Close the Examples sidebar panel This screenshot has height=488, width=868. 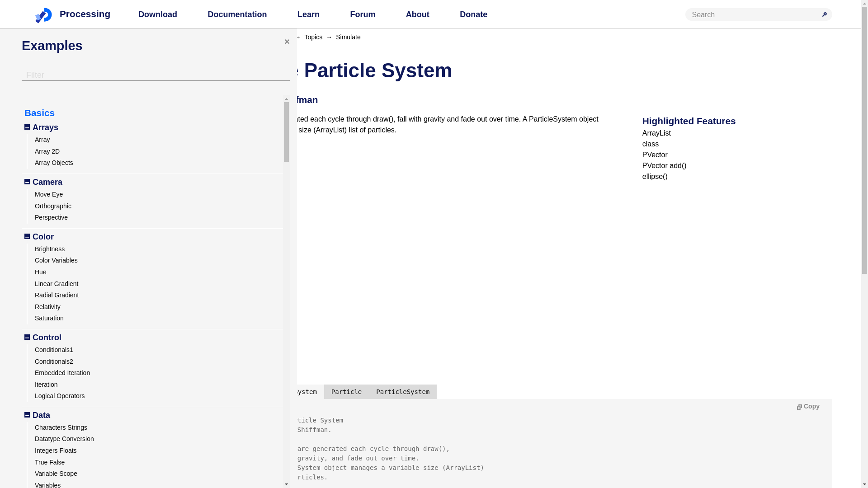tap(287, 42)
